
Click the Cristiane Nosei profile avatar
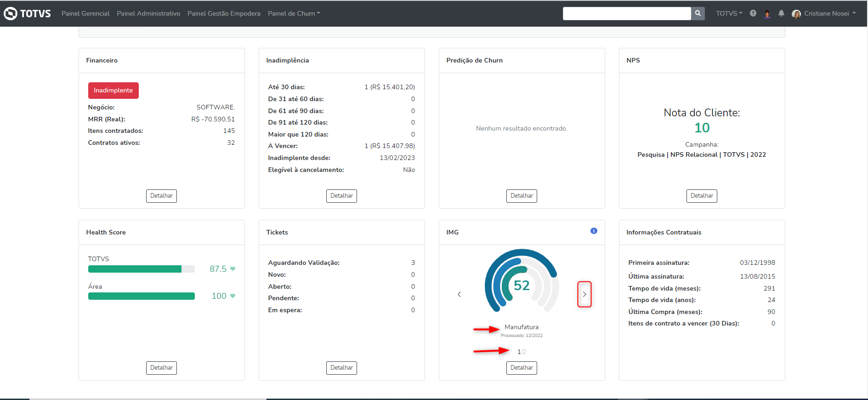coord(796,14)
